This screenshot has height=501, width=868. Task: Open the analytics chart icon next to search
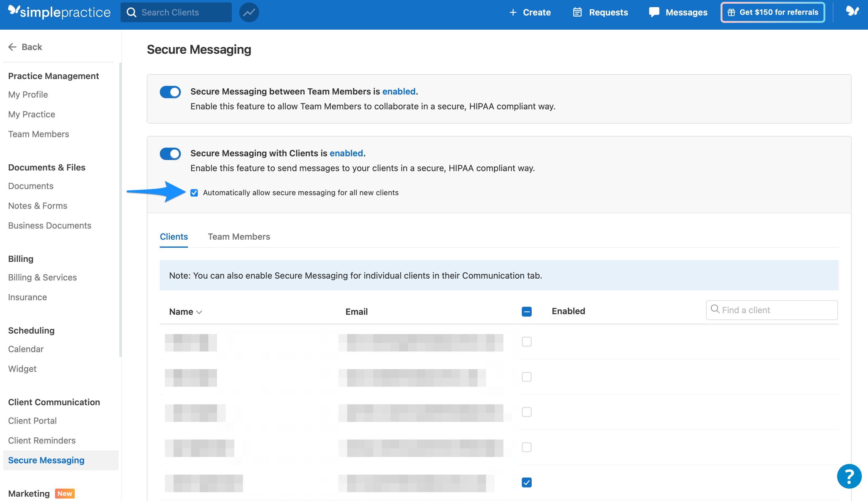[249, 12]
